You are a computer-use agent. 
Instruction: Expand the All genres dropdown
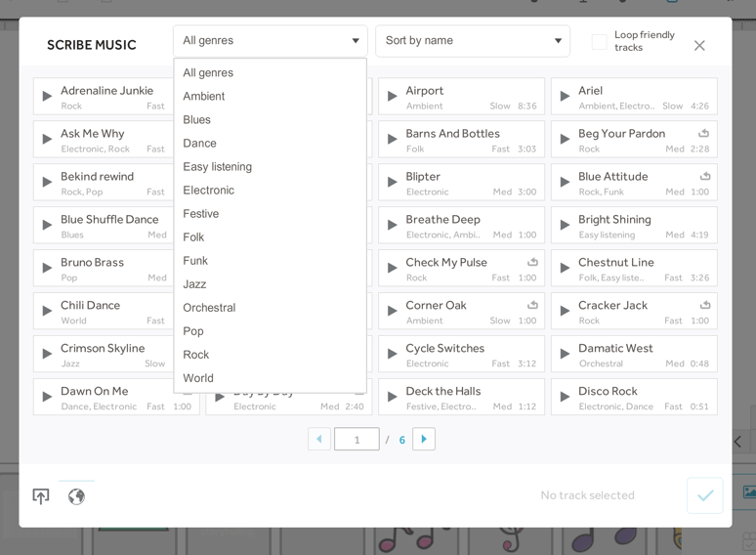point(271,41)
